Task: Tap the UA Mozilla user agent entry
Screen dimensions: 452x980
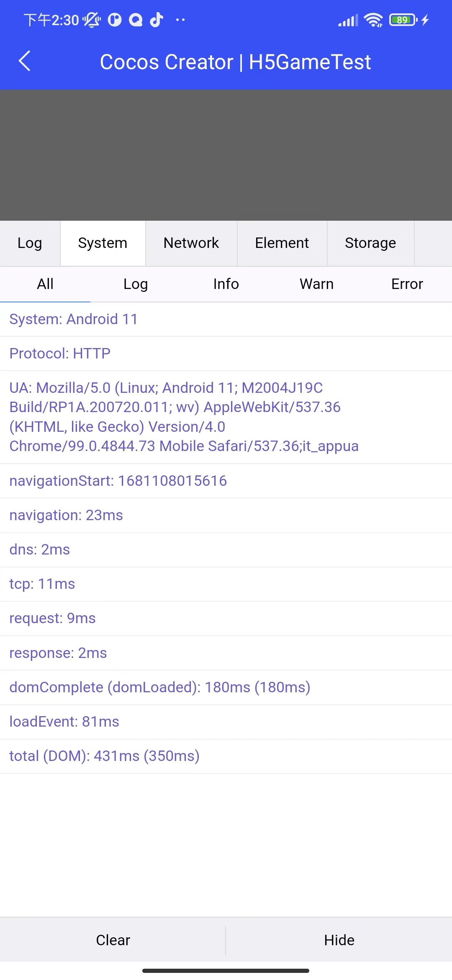Action: 184,417
